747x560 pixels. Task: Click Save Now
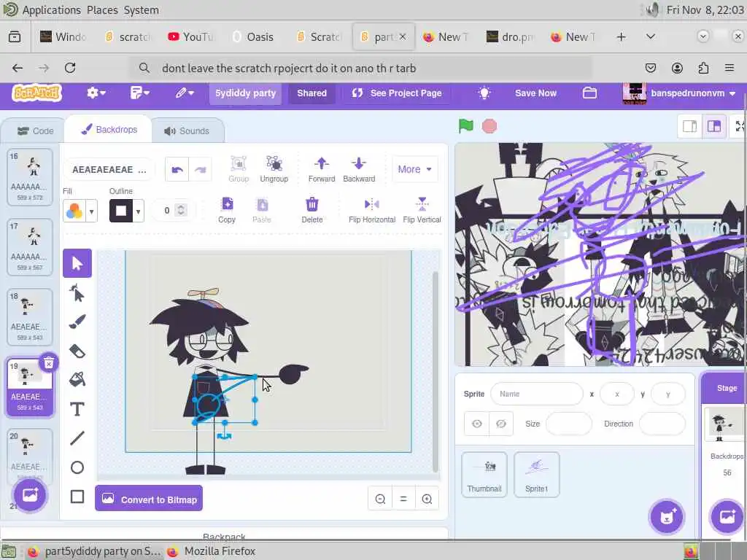point(535,93)
